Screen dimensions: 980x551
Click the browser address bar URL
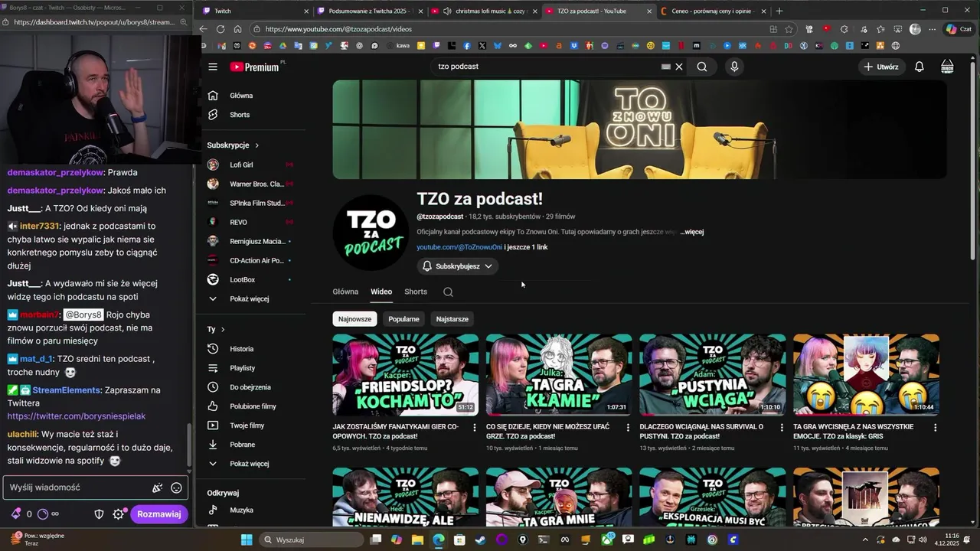[338, 29]
